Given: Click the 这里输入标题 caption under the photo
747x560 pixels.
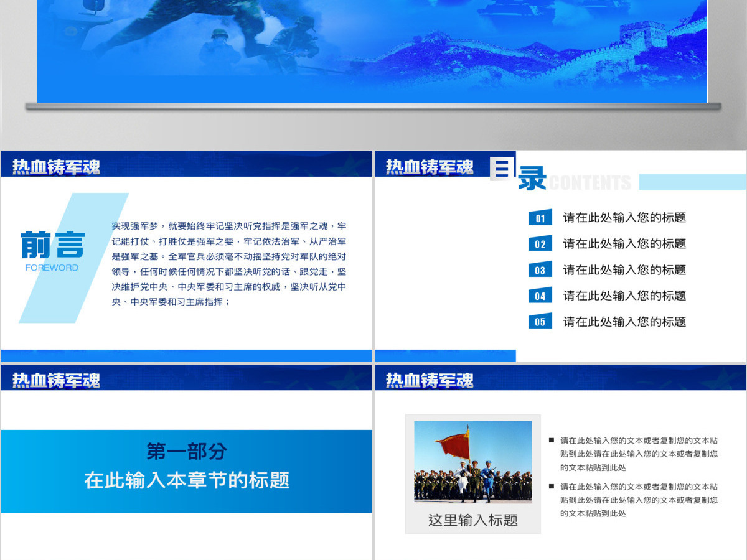Looking at the screenshot, I should coord(473,520).
